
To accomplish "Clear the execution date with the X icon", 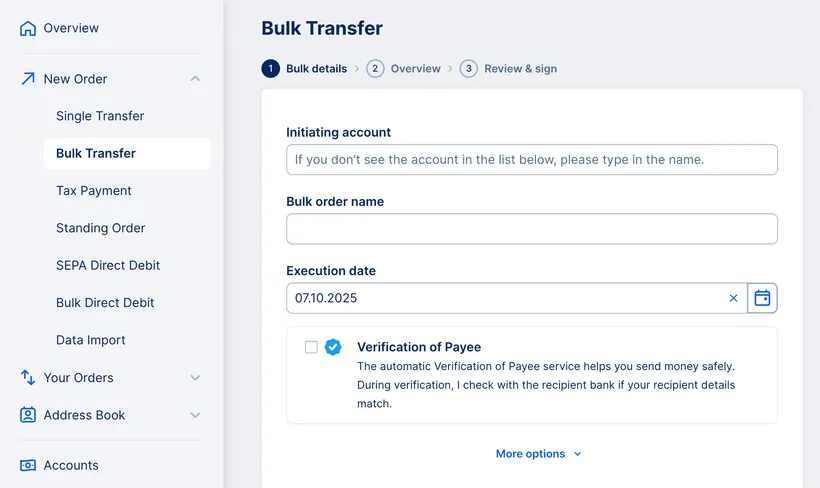I will [x=733, y=298].
